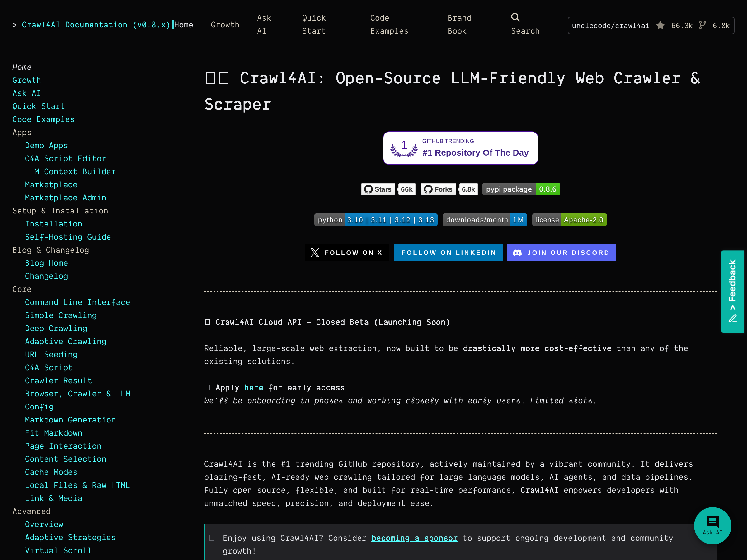Click the laurel wreath number one emblem
747x560 pixels.
pos(404,148)
